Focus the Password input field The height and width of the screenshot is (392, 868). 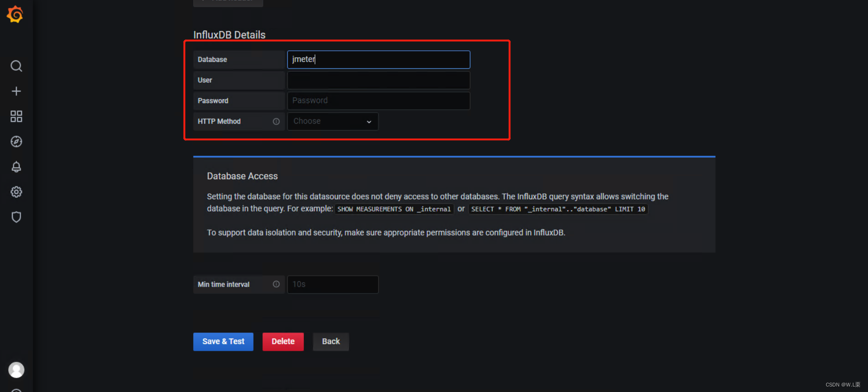378,101
